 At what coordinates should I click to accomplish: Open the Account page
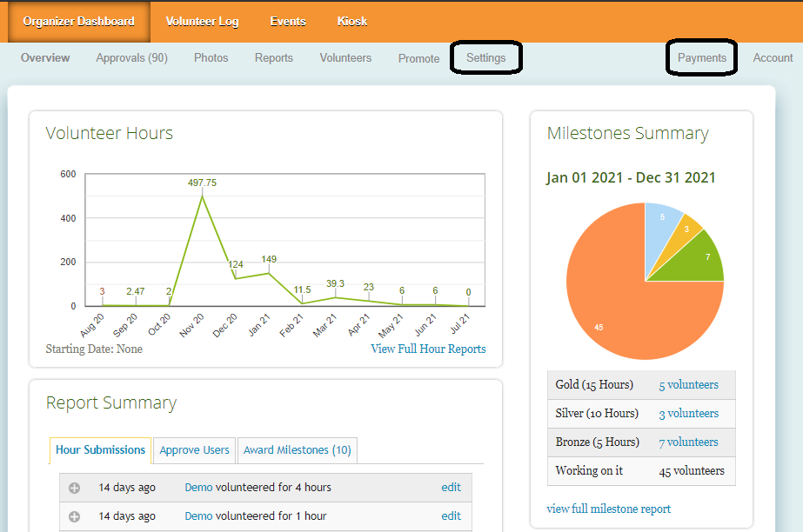point(773,58)
